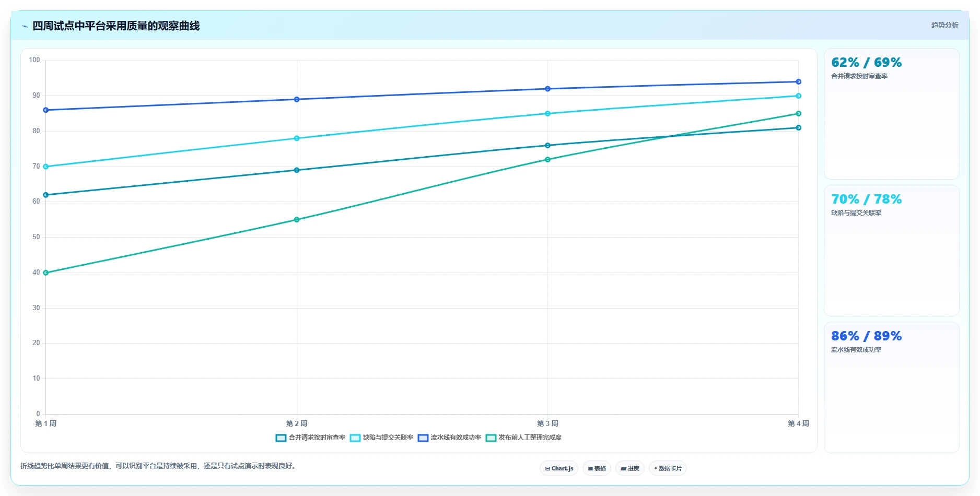
Task: Click the 合并请求按时审查率 legend color box
Action: 281,438
